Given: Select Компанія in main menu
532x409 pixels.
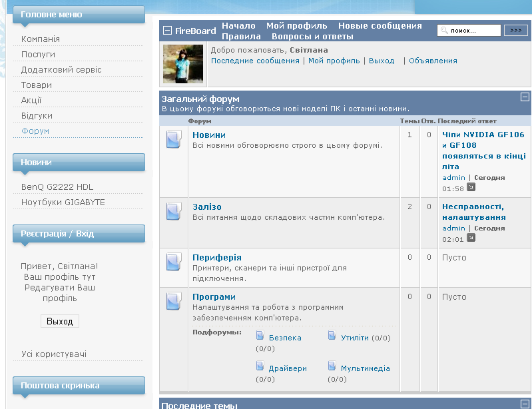Looking at the screenshot, I should pyautogui.click(x=41, y=39).
